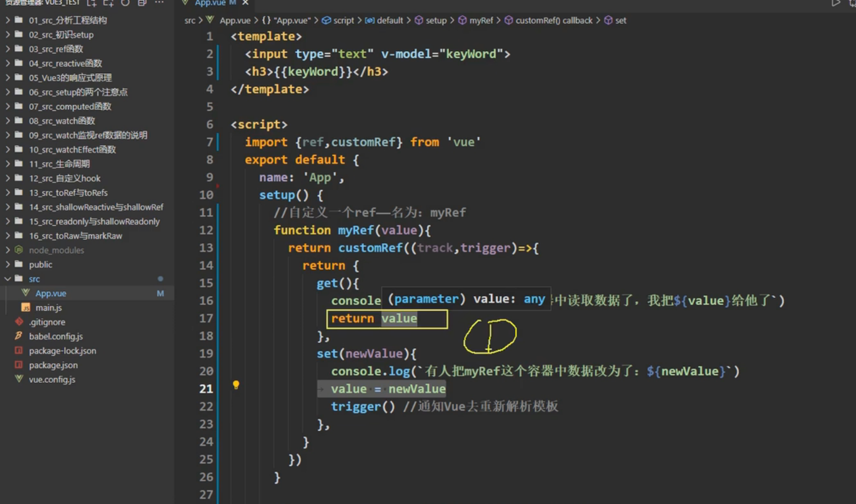This screenshot has height=504, width=856.
Task: Open vue.config.js from the explorer
Action: (x=52, y=379)
